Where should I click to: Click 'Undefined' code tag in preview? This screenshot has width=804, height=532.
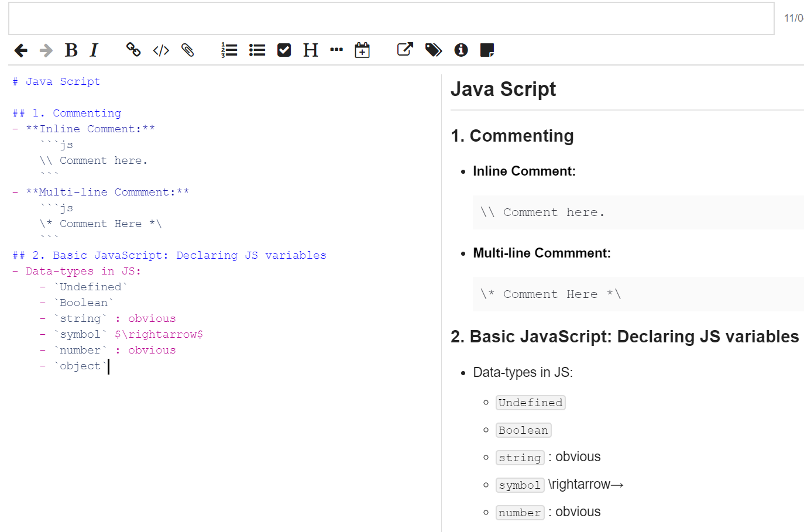(531, 403)
